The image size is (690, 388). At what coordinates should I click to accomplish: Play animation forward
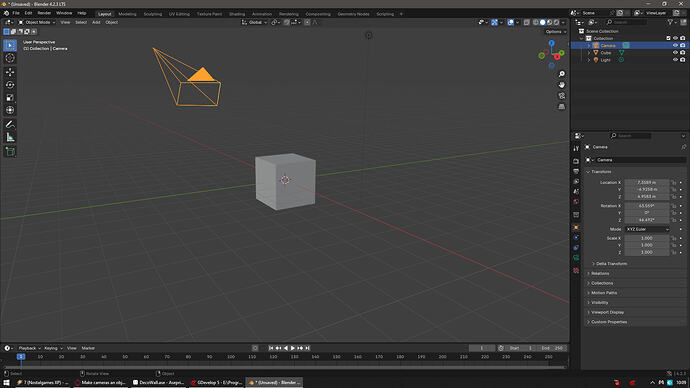293,348
